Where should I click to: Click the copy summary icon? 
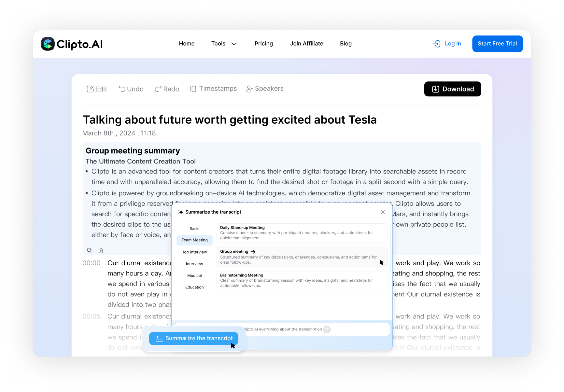coord(90,250)
